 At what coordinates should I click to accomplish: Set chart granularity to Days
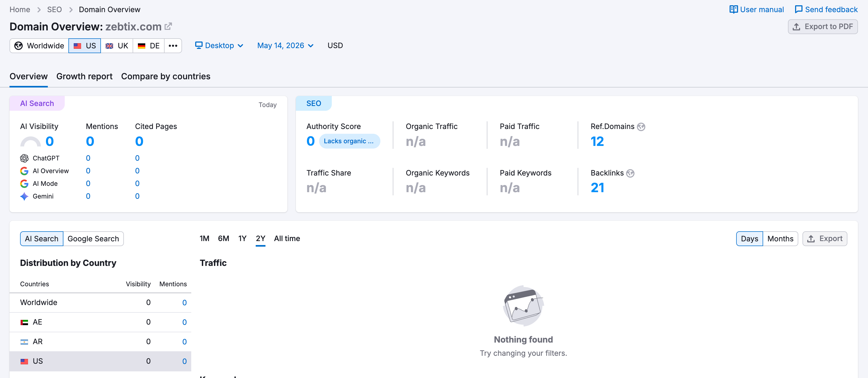[x=749, y=239]
